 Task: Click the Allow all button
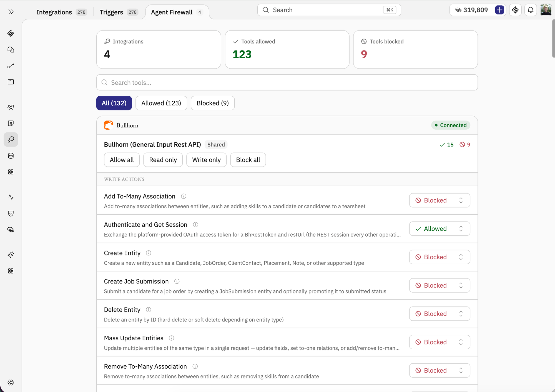[x=122, y=160]
